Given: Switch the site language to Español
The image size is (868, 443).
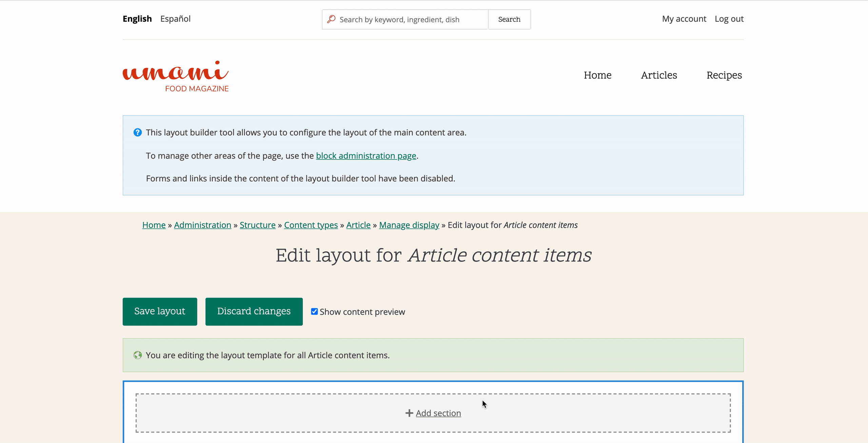Looking at the screenshot, I should coord(175,19).
